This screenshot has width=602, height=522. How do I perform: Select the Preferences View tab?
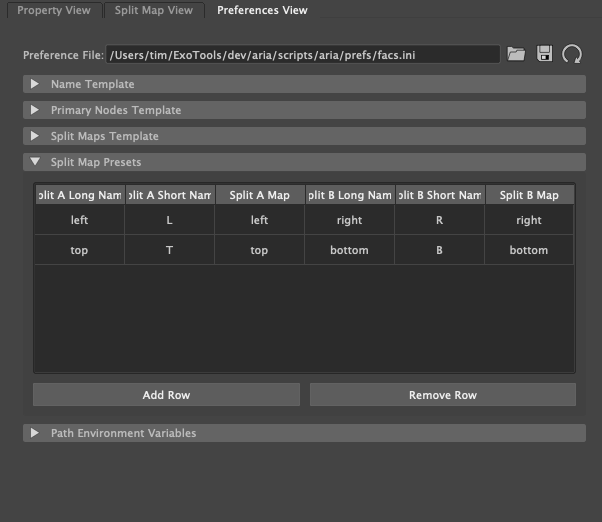click(262, 10)
